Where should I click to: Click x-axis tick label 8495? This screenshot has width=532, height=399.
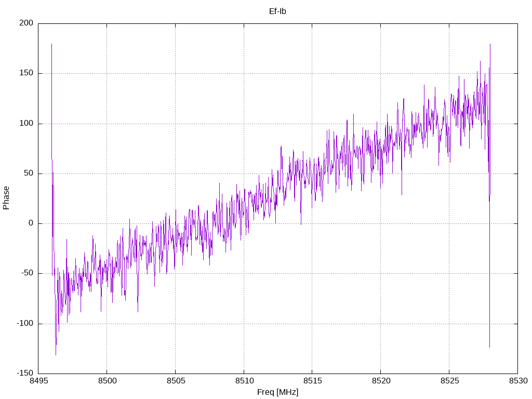click(39, 381)
